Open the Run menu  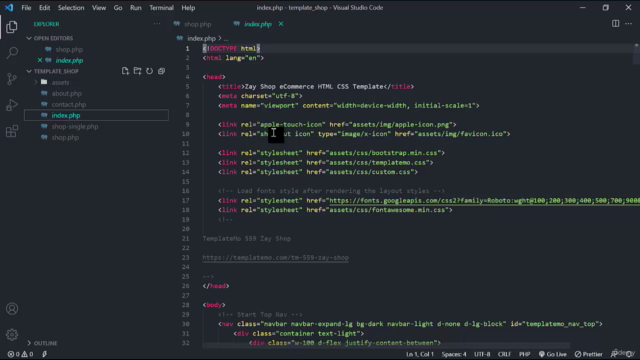tap(136, 8)
